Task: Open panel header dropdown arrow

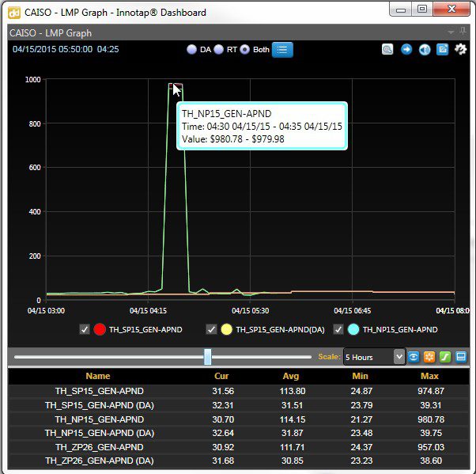Action: click(451, 32)
